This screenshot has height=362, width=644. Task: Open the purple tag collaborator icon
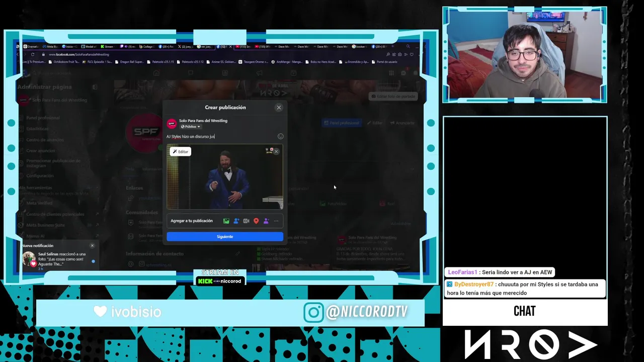(266, 221)
